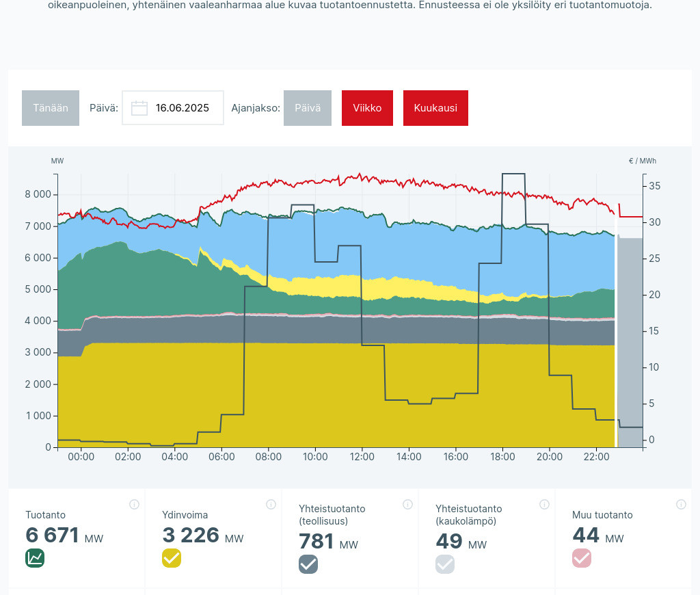Select the Päivä time period
Screen dimensions: 700x595
click(x=308, y=108)
